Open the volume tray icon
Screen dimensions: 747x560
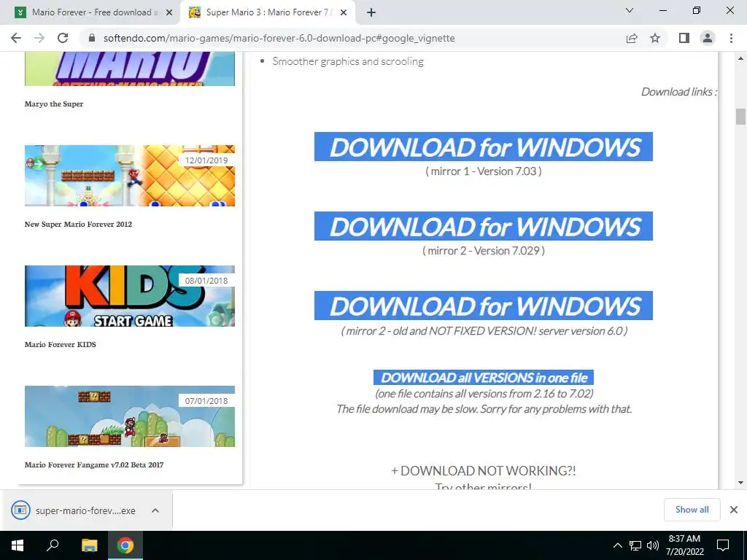[653, 545]
